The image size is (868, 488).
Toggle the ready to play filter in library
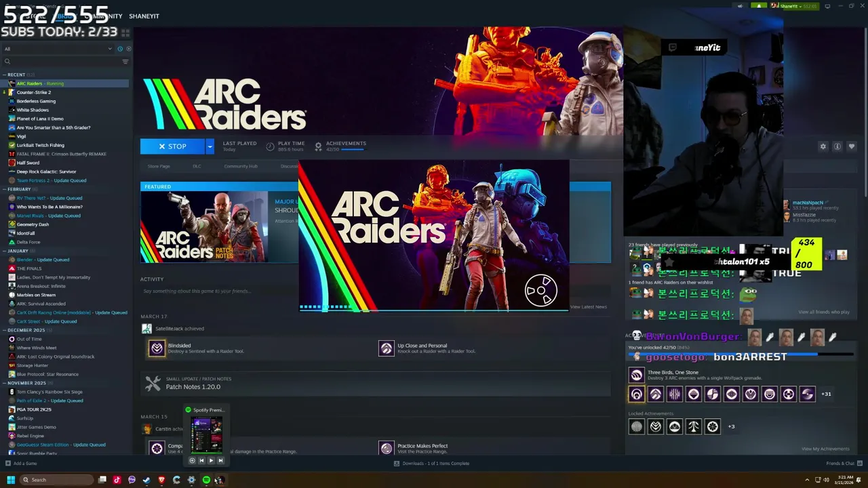point(128,49)
